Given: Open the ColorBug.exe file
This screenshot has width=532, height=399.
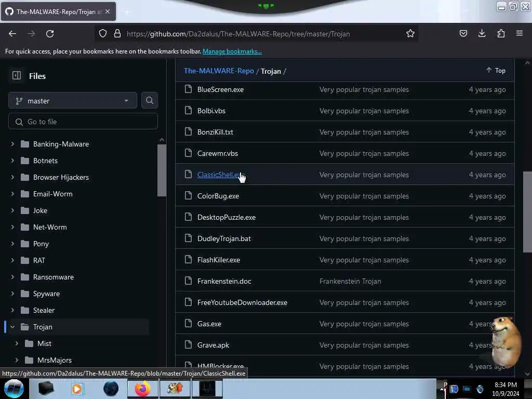Looking at the screenshot, I should (x=218, y=196).
